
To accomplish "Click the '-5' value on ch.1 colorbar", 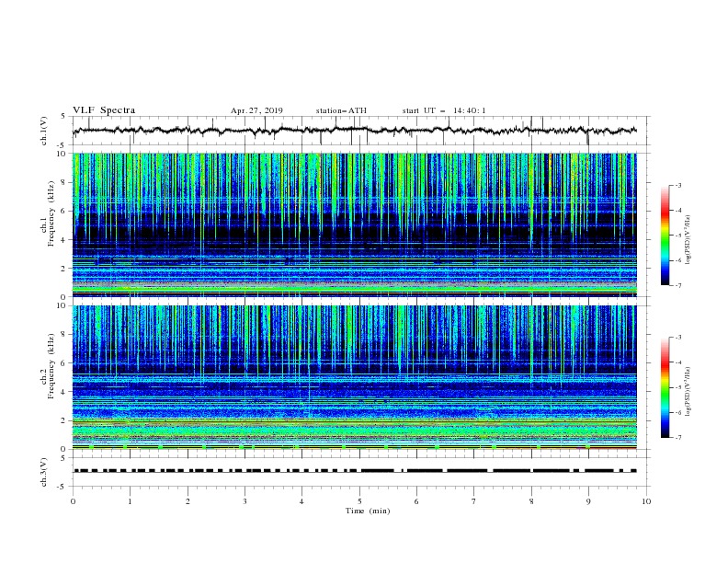I will pyautogui.click(x=678, y=236).
